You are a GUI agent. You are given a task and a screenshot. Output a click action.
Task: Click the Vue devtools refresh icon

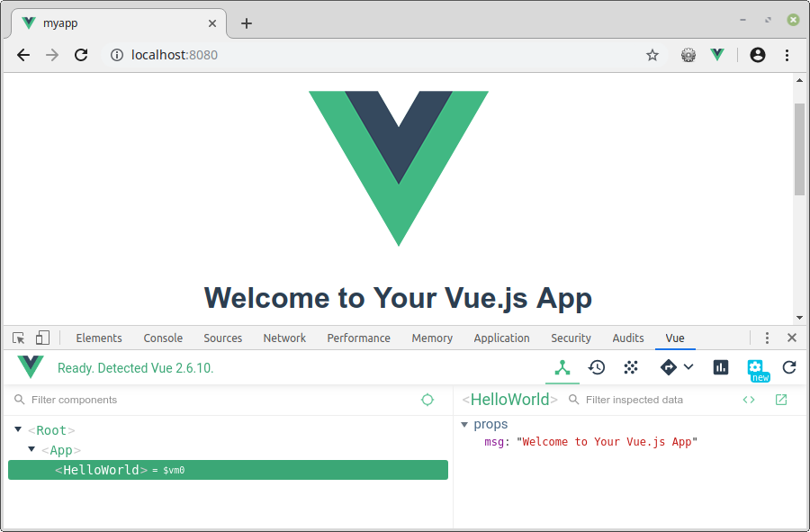[x=789, y=367]
